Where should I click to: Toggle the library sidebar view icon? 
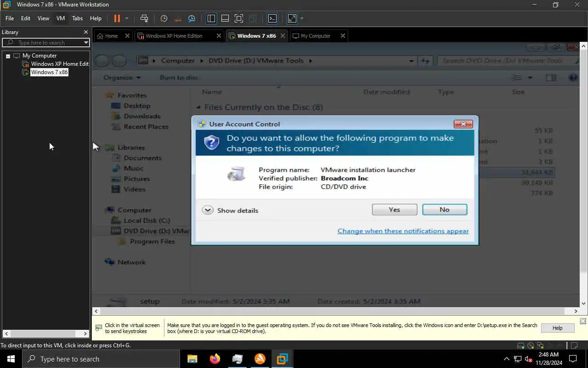click(211, 18)
